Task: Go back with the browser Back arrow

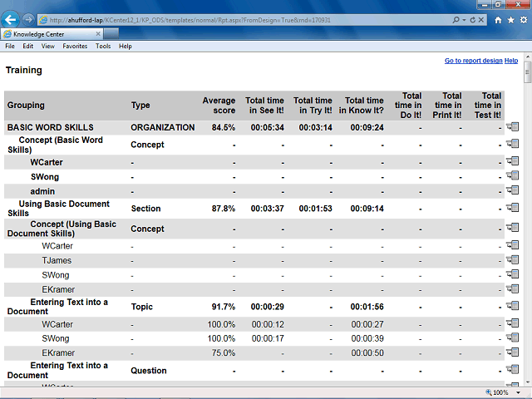Action: click(x=10, y=20)
